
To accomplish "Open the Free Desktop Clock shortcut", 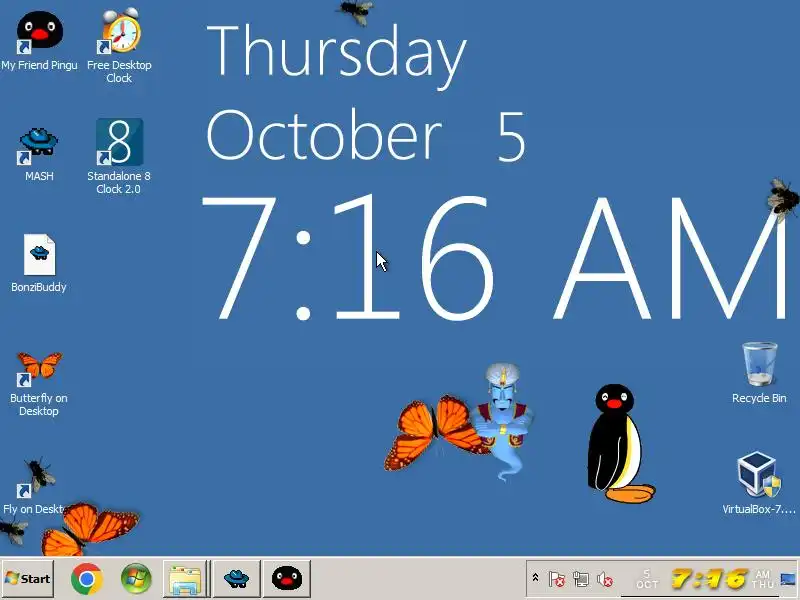I will (x=119, y=45).
